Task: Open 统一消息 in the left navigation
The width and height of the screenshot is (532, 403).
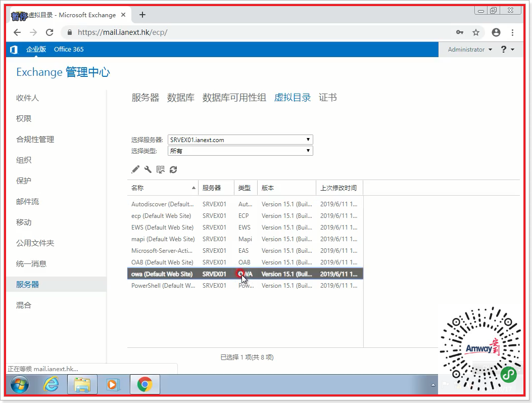Action: [x=31, y=263]
